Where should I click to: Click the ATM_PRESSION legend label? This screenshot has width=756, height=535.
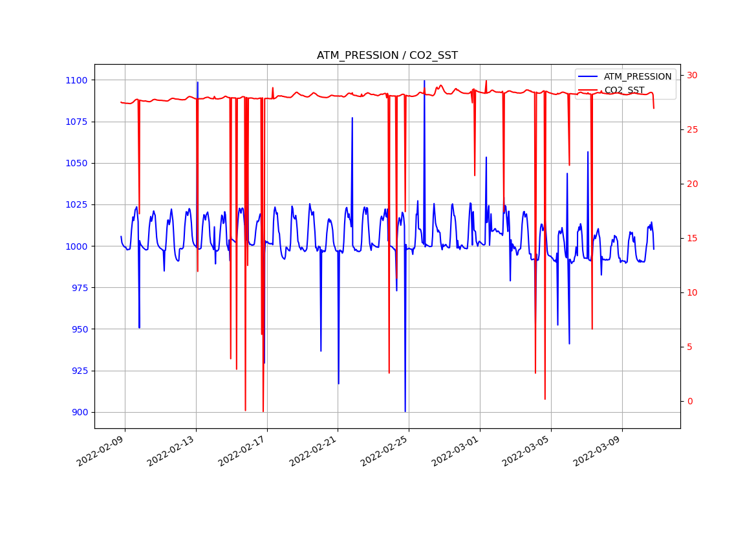click(x=637, y=76)
